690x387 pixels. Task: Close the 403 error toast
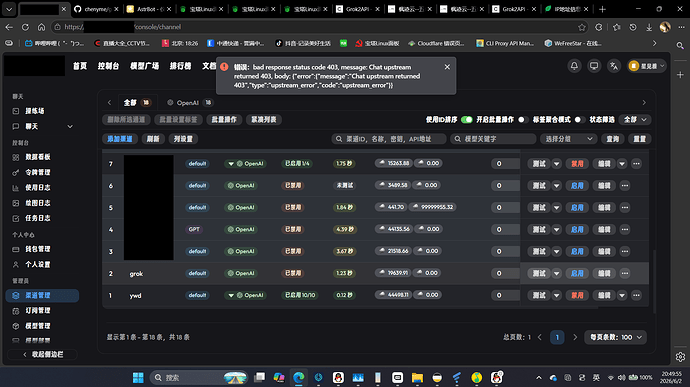click(x=447, y=67)
